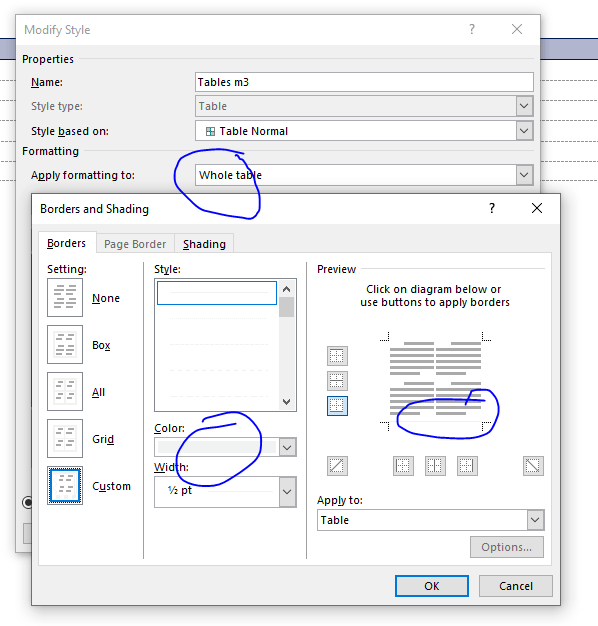598x626 pixels.
Task: Open the Style type dropdown
Action: tap(524, 106)
